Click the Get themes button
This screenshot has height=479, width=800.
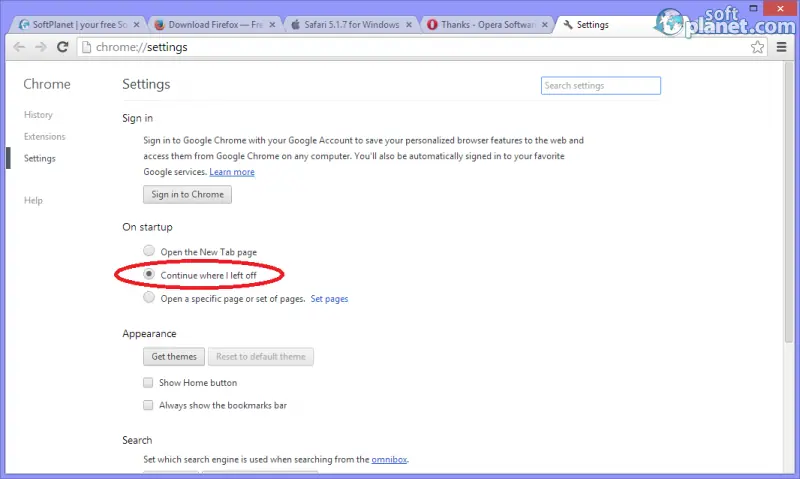[174, 357]
